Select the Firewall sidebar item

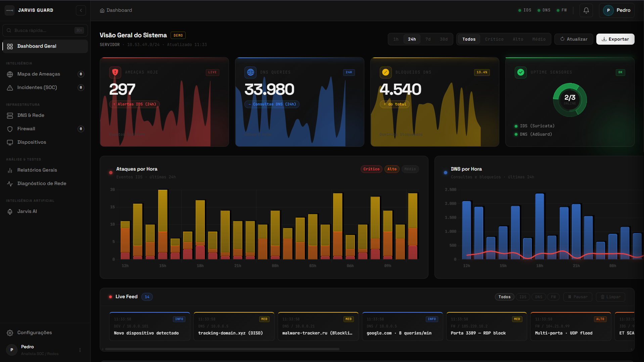[26, 129]
